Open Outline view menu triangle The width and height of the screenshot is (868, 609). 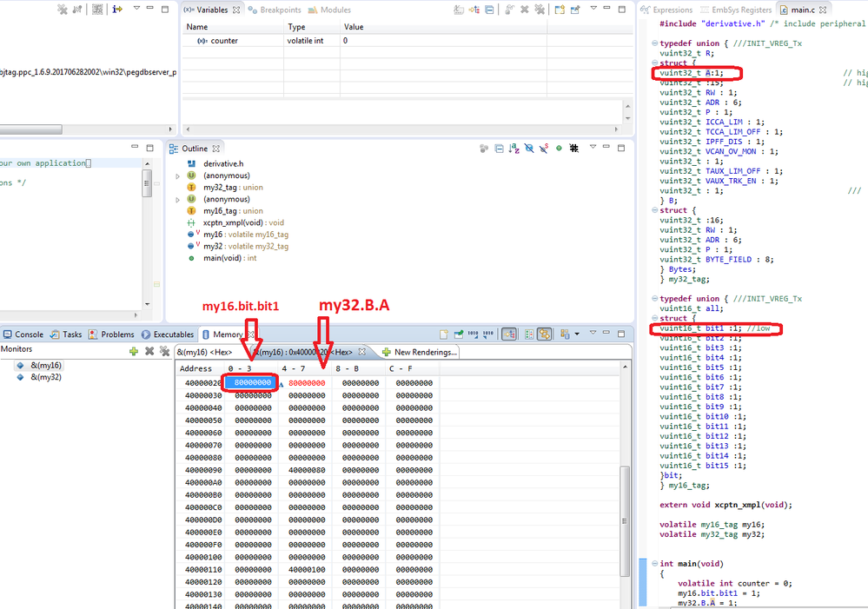pos(593,147)
